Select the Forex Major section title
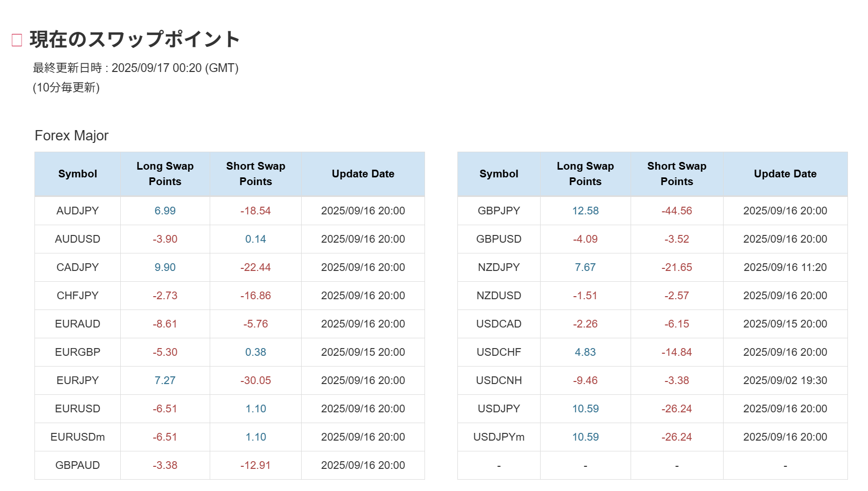The image size is (868, 491). 71,136
